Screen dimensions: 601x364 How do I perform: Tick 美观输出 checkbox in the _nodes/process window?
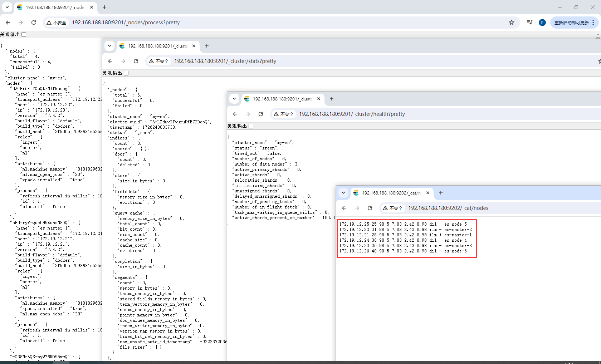click(24, 34)
